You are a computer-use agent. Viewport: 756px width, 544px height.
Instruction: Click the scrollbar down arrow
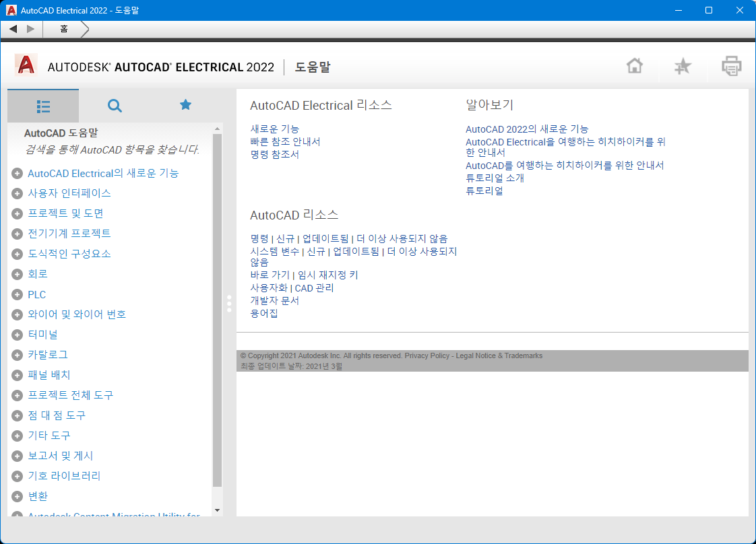[217, 510]
